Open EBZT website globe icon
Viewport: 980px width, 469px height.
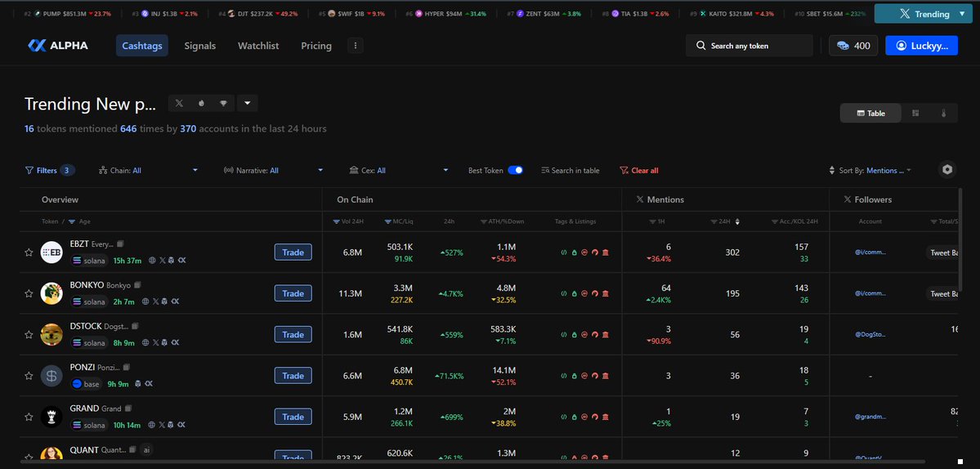[152, 260]
